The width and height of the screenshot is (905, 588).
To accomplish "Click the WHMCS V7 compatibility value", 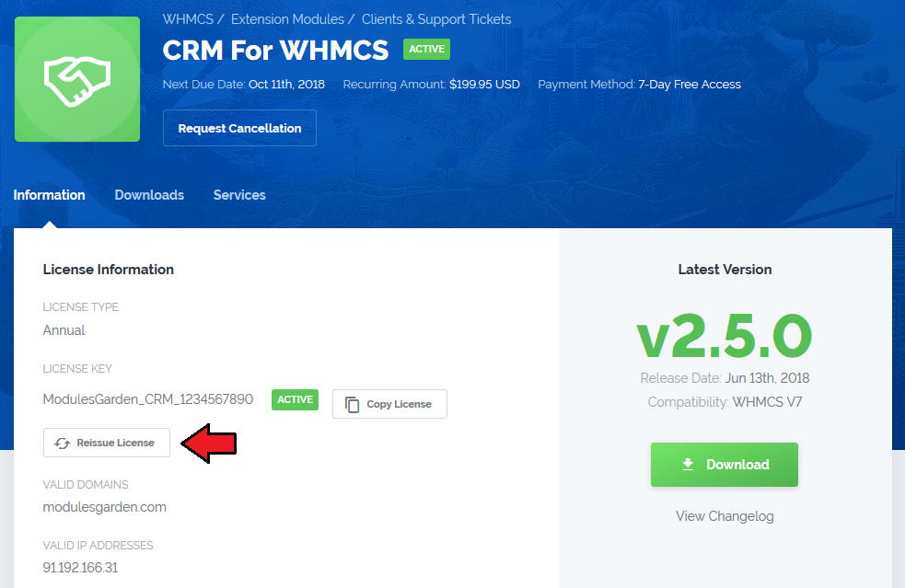I will (x=768, y=401).
